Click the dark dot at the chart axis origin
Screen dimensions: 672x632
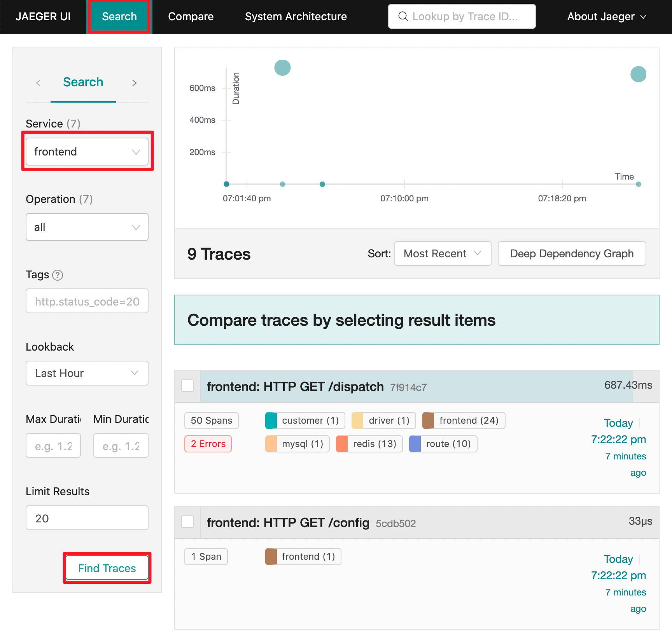coord(226,184)
